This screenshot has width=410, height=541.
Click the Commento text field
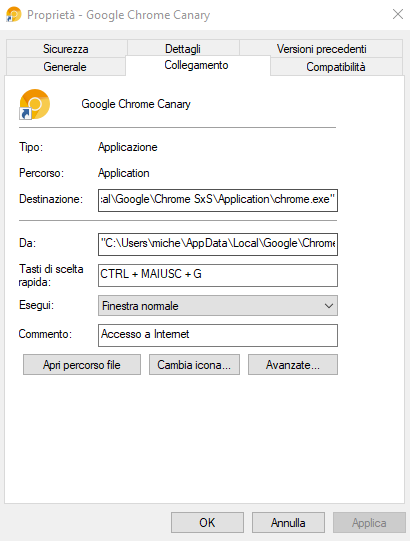tap(218, 335)
